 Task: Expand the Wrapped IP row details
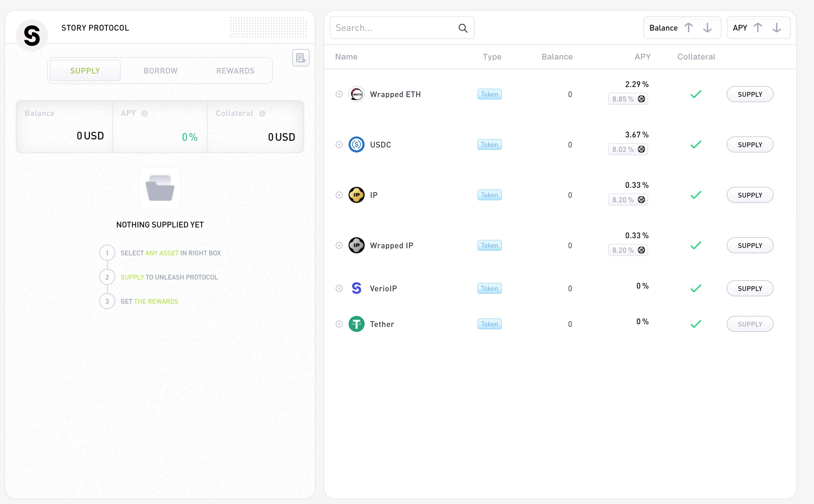tap(339, 246)
